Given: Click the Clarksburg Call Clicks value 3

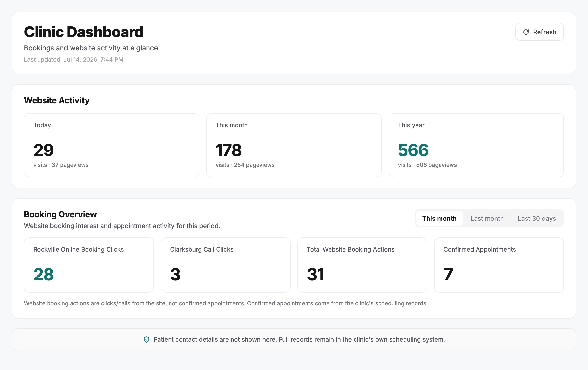Looking at the screenshot, I should tap(175, 274).
